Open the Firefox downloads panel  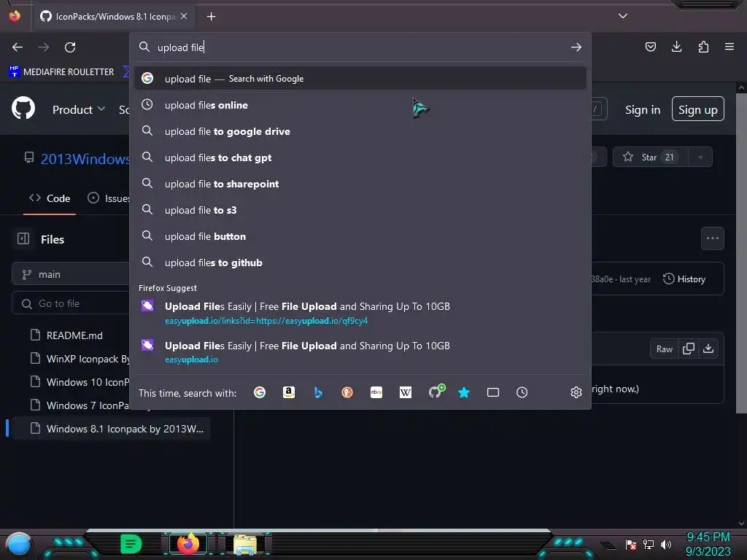[676, 47]
